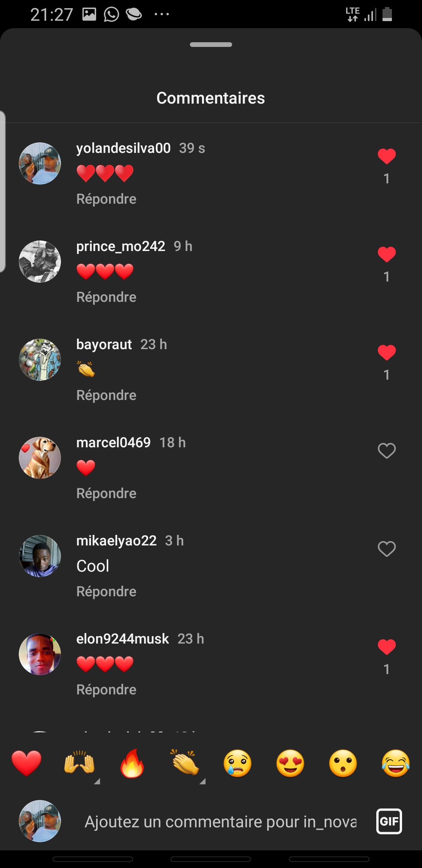Insert the tears of joy emoji
Viewport: 422px width, 868px height.
coord(396,763)
